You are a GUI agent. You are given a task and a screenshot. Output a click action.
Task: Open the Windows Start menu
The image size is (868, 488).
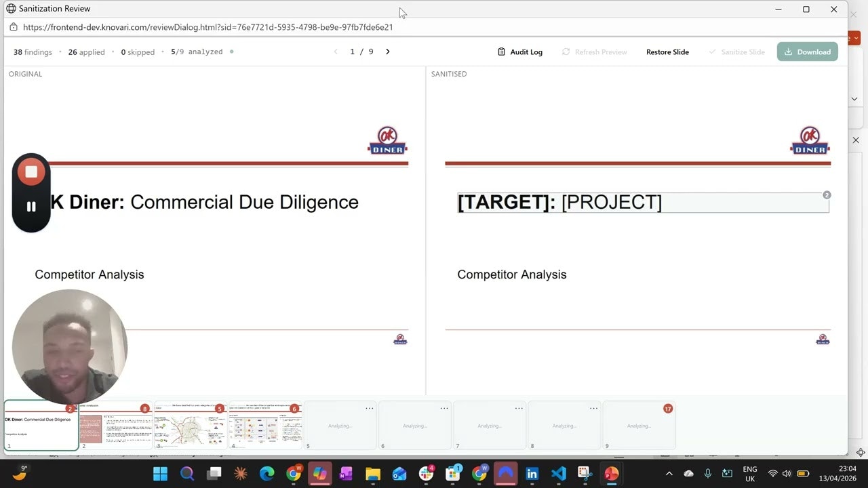tap(161, 473)
